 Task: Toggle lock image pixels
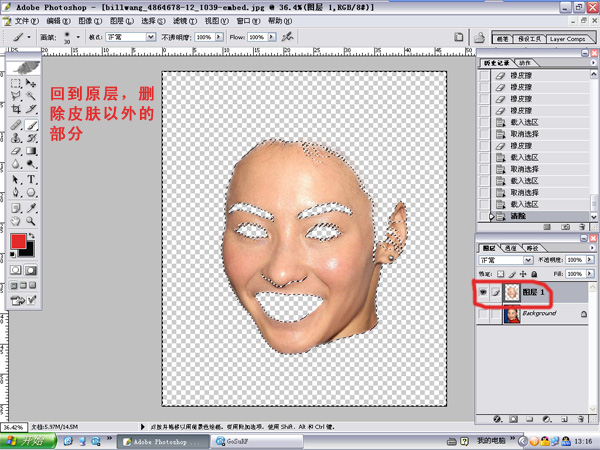tap(512, 274)
